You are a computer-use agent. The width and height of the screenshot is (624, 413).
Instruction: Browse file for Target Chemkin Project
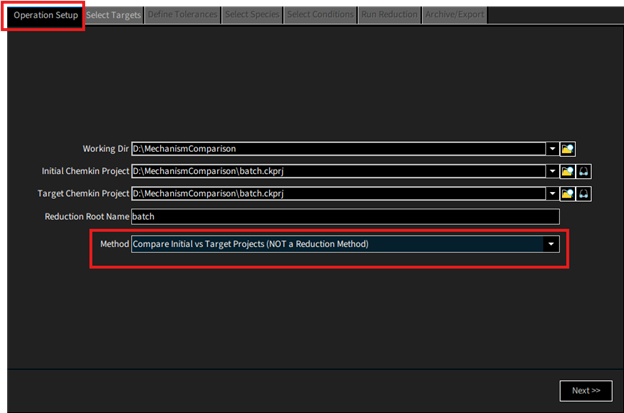(x=567, y=194)
